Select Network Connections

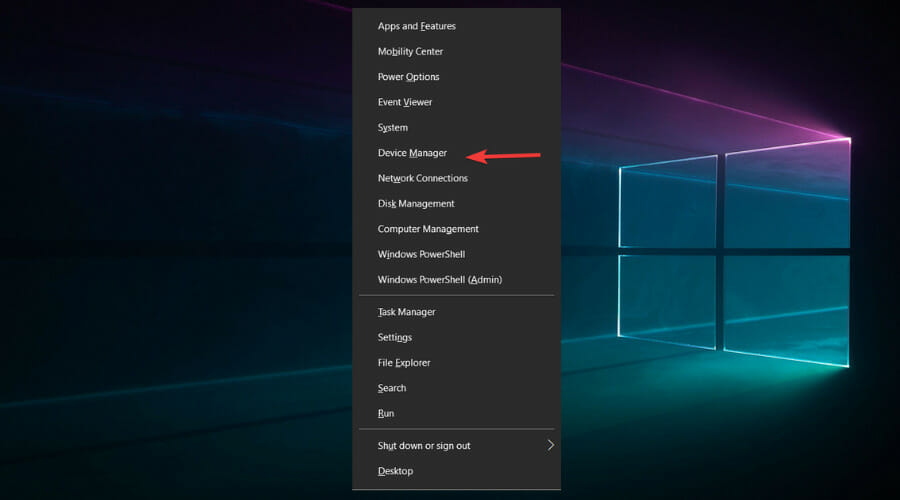point(456,178)
